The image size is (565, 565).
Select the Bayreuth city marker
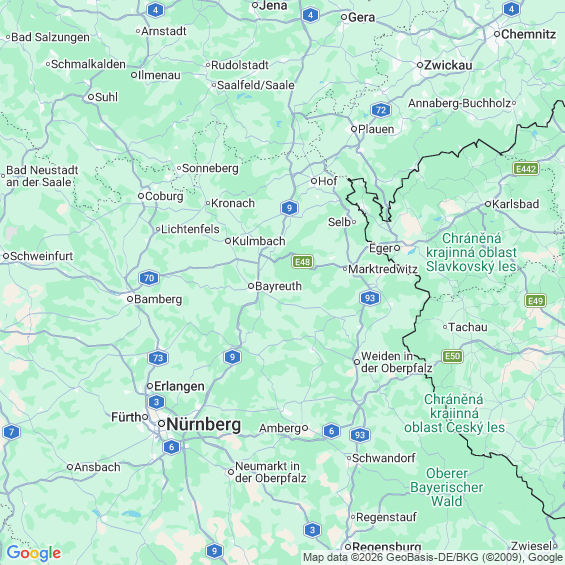pyautogui.click(x=251, y=286)
